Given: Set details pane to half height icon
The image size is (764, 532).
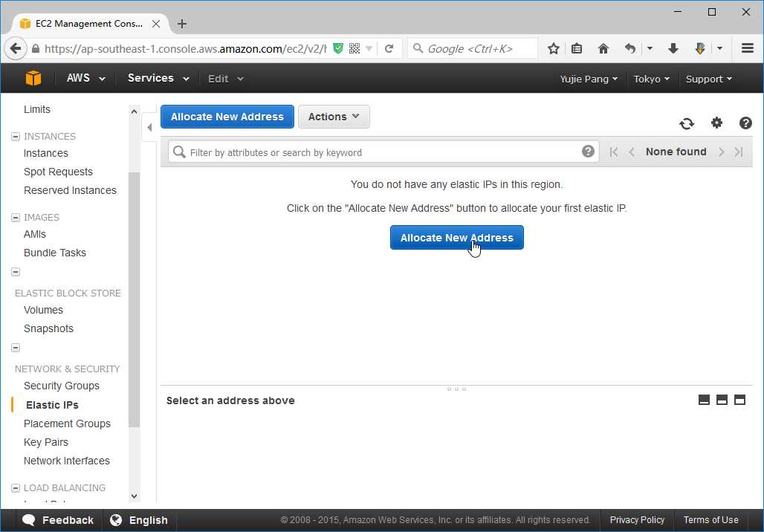Looking at the screenshot, I should [722, 400].
